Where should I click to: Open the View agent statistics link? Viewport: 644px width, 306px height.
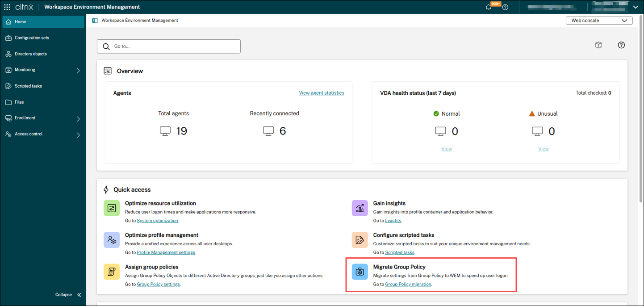pos(321,92)
